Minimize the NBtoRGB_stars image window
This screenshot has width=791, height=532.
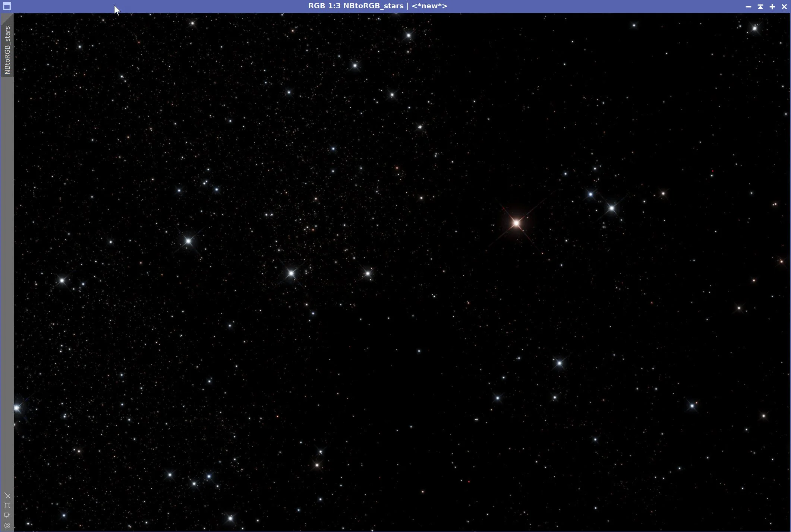748,7
